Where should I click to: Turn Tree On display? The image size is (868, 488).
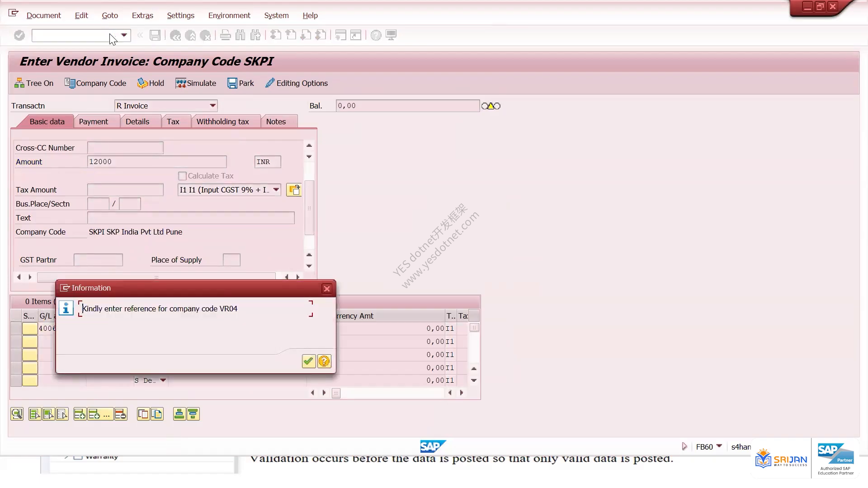point(34,83)
